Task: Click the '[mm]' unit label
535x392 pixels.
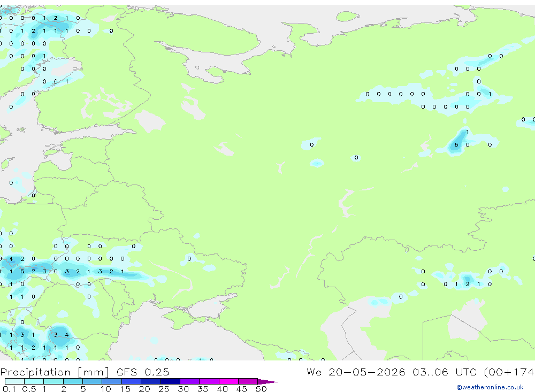Action: 94,372
